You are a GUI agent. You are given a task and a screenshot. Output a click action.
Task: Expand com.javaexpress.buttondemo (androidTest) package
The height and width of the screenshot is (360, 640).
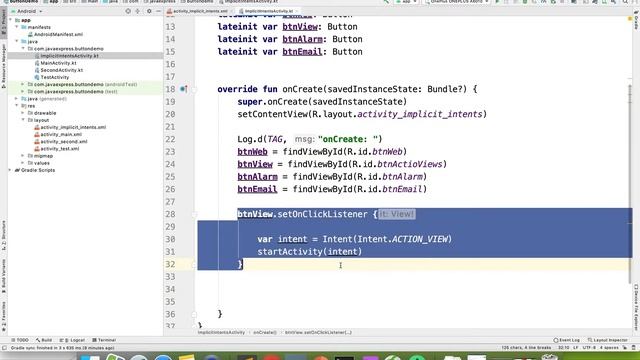pos(23,84)
